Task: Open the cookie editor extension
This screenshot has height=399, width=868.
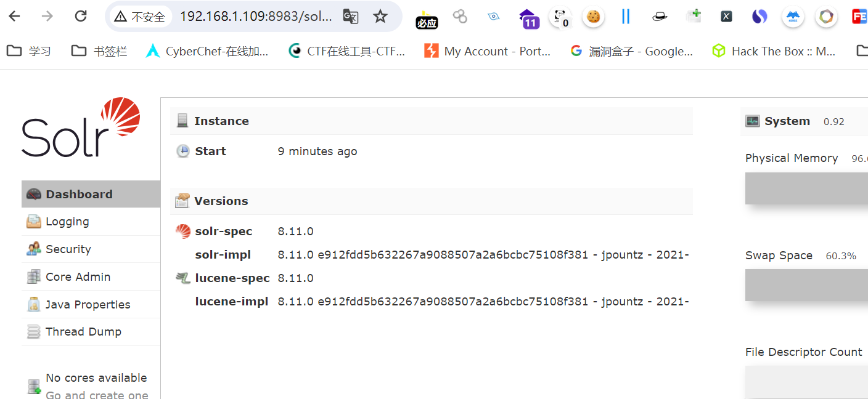Action: (x=593, y=17)
